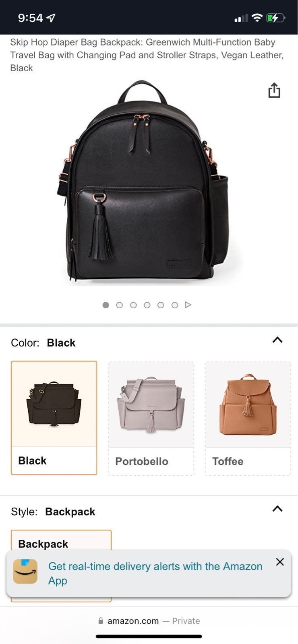Tap the Amazon app logo in the banner

coord(25,571)
